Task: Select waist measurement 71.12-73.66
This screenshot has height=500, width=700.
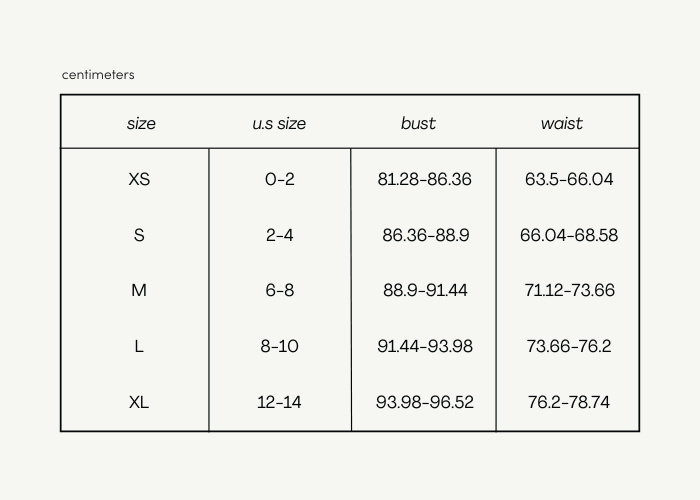Action: click(569, 291)
